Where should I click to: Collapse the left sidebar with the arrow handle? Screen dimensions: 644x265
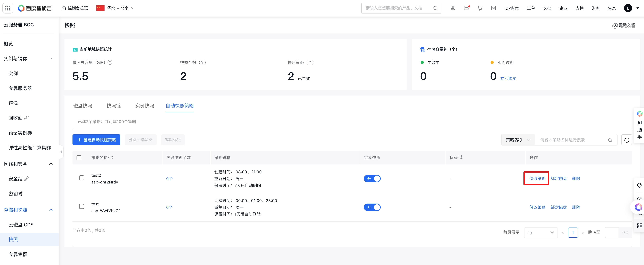click(61, 152)
